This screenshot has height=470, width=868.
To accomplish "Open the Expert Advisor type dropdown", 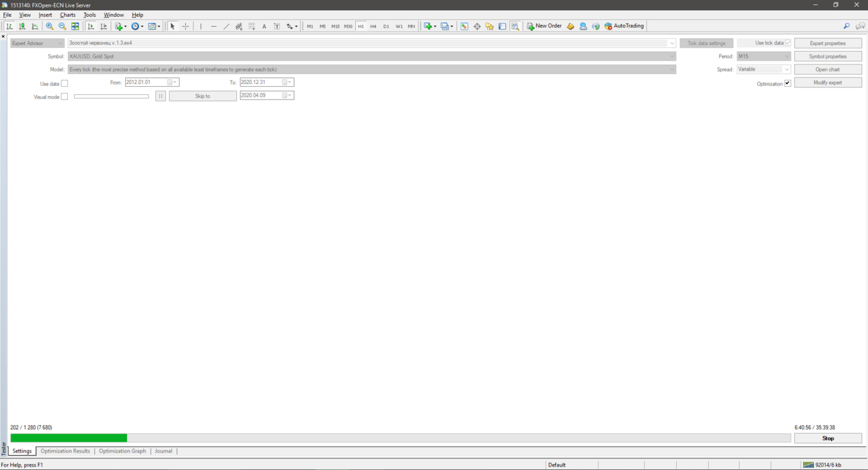I will tap(37, 43).
